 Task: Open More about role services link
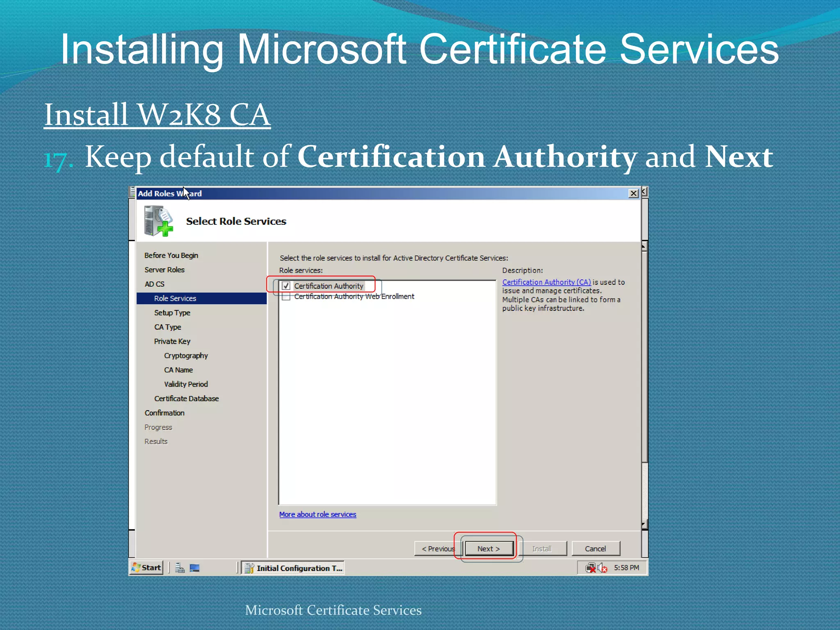click(317, 514)
